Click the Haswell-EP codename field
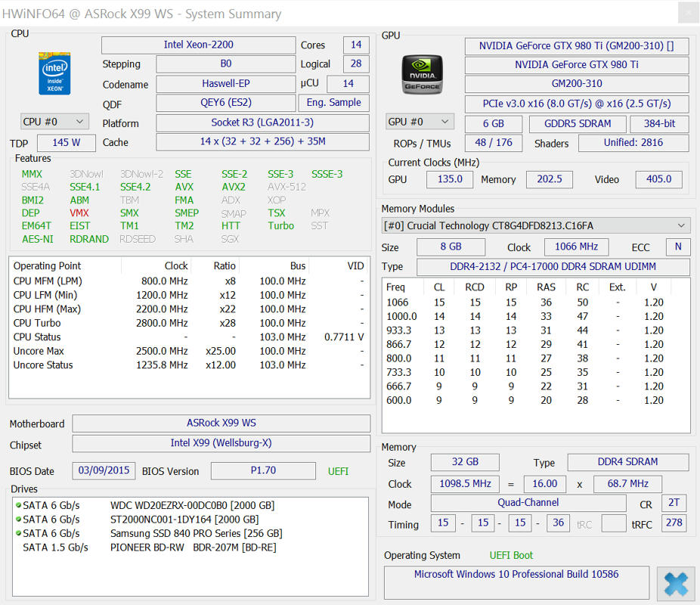The height and width of the screenshot is (605, 700). 225,84
